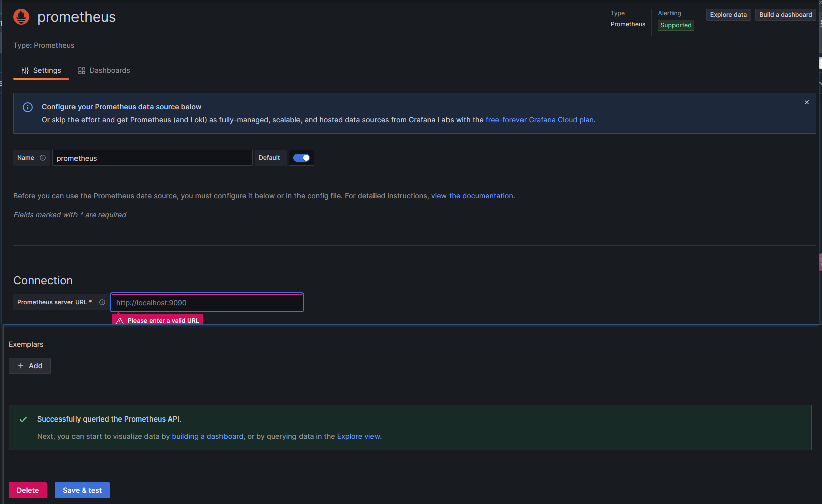
Task: Click the Exemplars label
Action: click(26, 344)
